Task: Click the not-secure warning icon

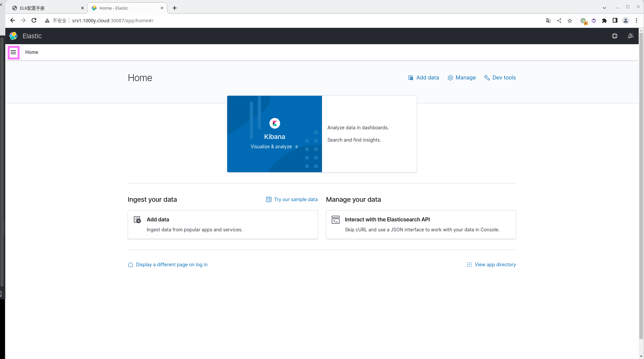Action: tap(47, 21)
